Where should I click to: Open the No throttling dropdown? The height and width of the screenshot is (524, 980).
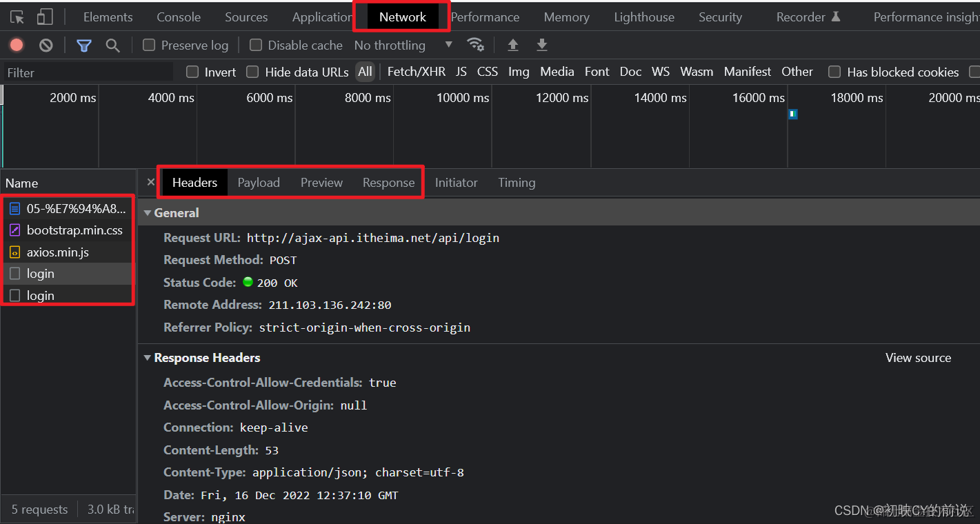[x=403, y=46]
